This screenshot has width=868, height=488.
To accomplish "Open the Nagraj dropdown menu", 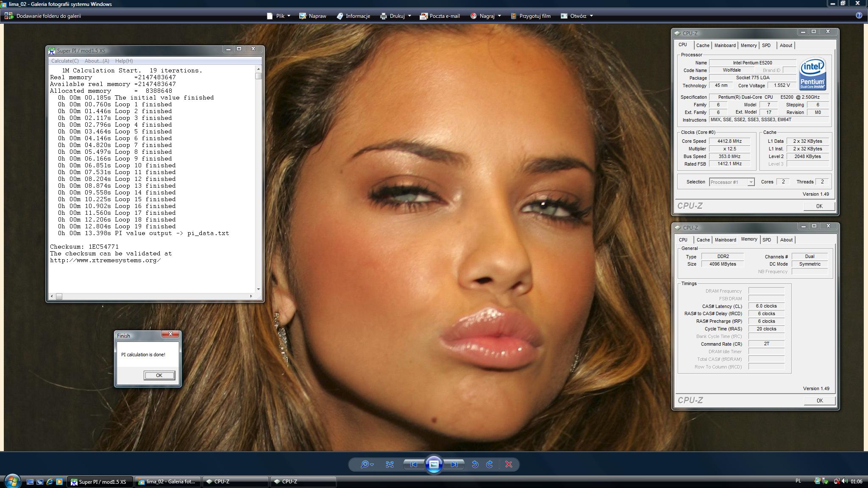I will 486,16.
